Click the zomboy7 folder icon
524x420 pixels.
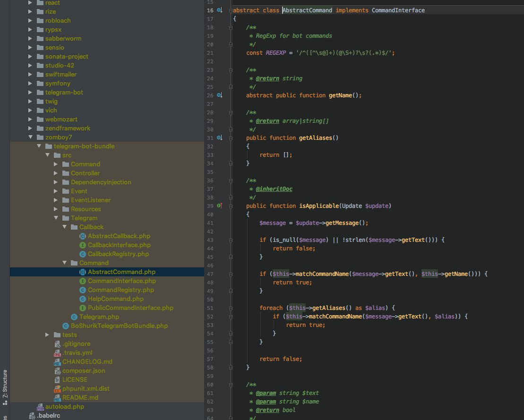tap(40, 137)
